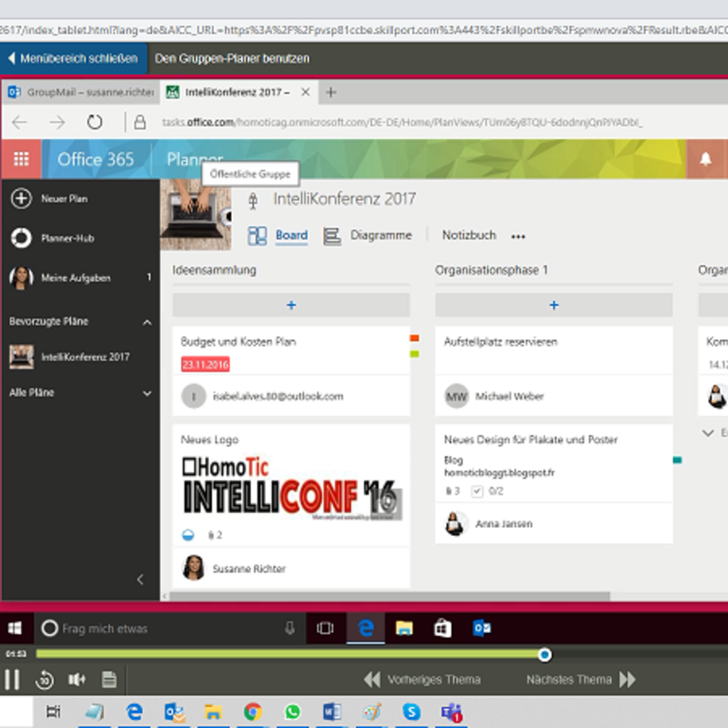Screen dimensions: 728x728
Task: Pause the training video
Action: (12, 680)
